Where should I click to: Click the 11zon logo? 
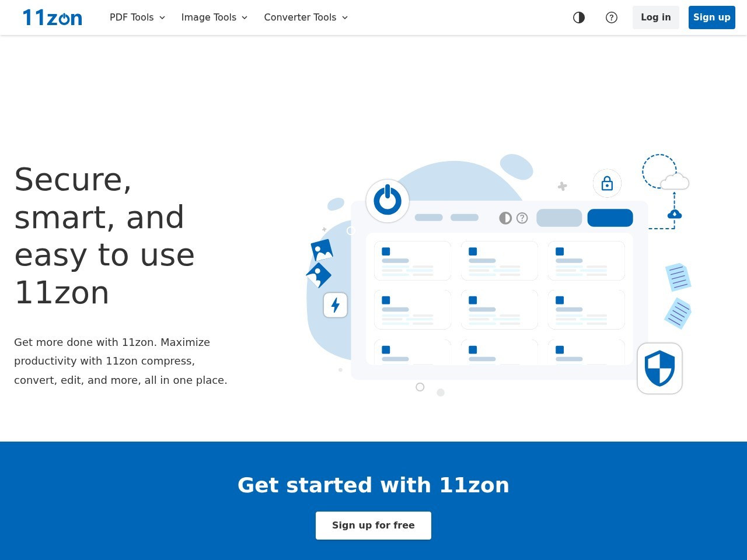coord(53,17)
